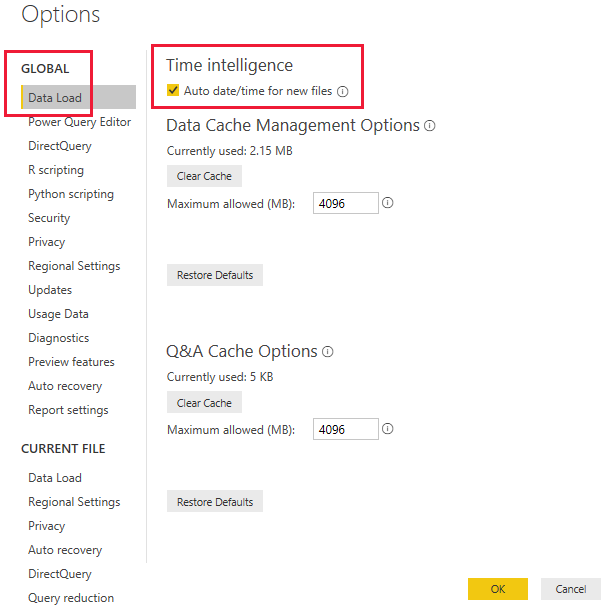Dismiss the dialog with Cancel

571,589
